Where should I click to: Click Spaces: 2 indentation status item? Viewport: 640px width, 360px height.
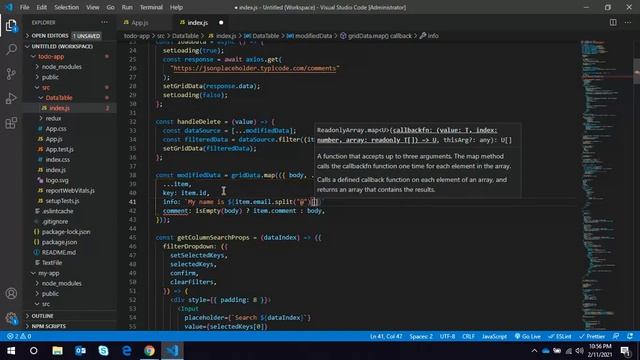coord(421,336)
